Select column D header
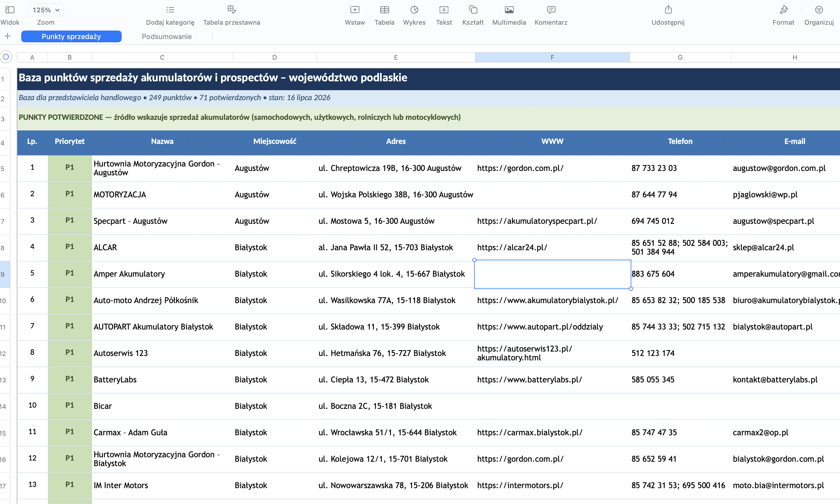Screen dimensions: 840x504 pos(275,57)
